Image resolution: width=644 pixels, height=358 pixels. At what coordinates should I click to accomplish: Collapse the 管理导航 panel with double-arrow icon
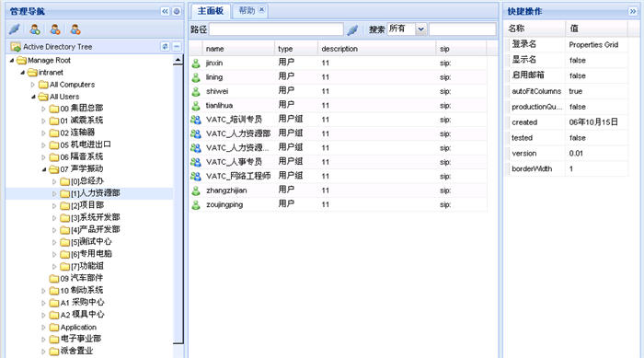(x=165, y=11)
